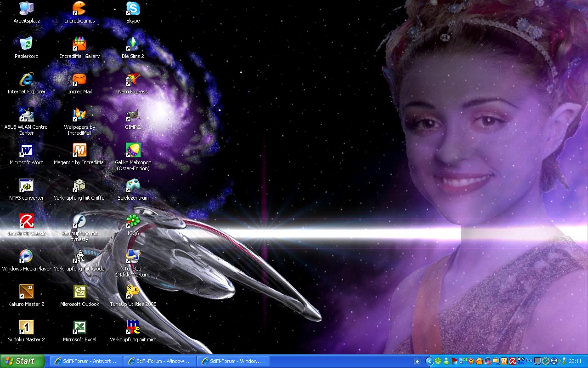This screenshot has height=368, width=588.
Task: Click the ICQ6 flower icon
Action: [x=133, y=222]
